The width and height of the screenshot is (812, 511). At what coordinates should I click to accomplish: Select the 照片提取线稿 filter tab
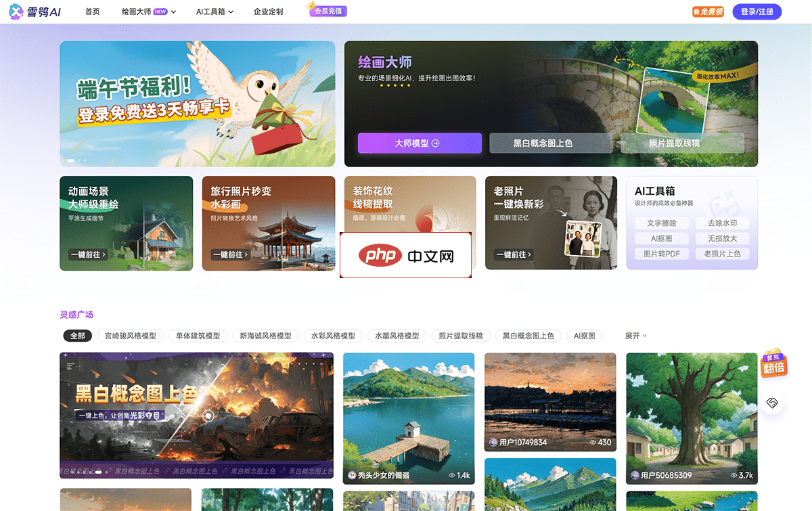(461, 336)
